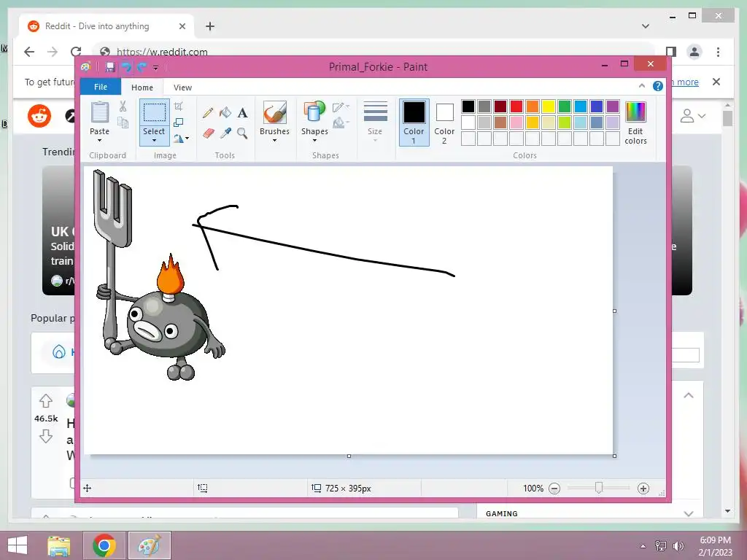Select the Magnifier tool
The height and width of the screenshot is (560, 747).
point(242,133)
